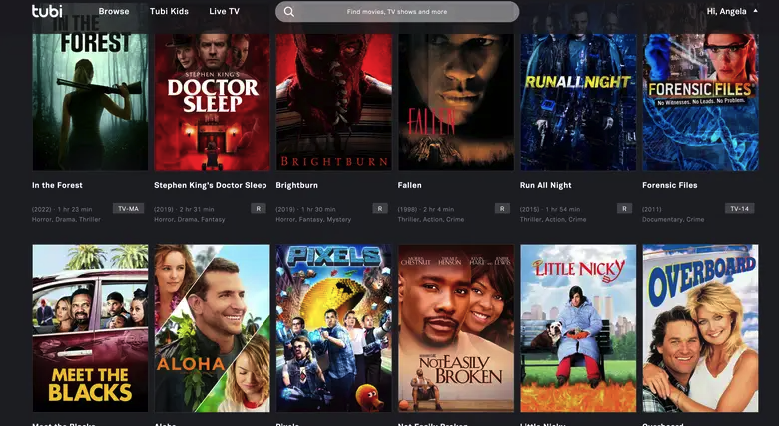Open the Fallen movie poster
779x426 pixels.
pyautogui.click(x=456, y=102)
